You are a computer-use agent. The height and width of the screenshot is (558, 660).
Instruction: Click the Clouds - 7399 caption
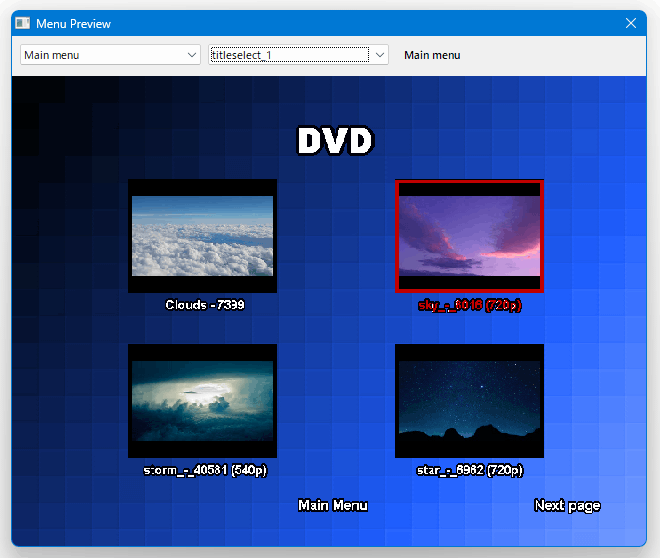tap(205, 305)
